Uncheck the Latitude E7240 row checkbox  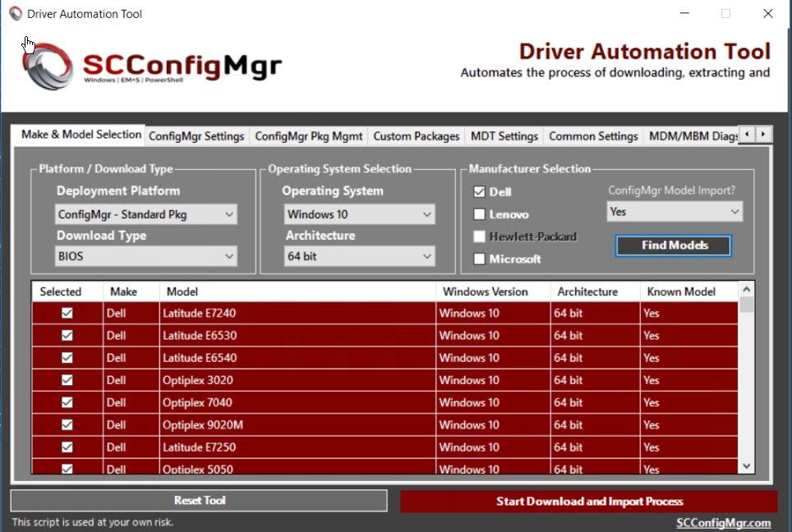[67, 313]
